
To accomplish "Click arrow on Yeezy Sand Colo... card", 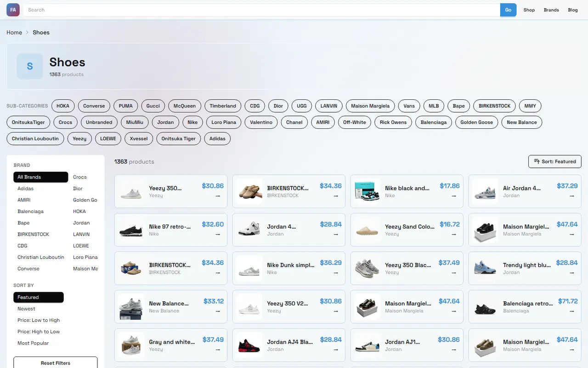I will (x=454, y=234).
